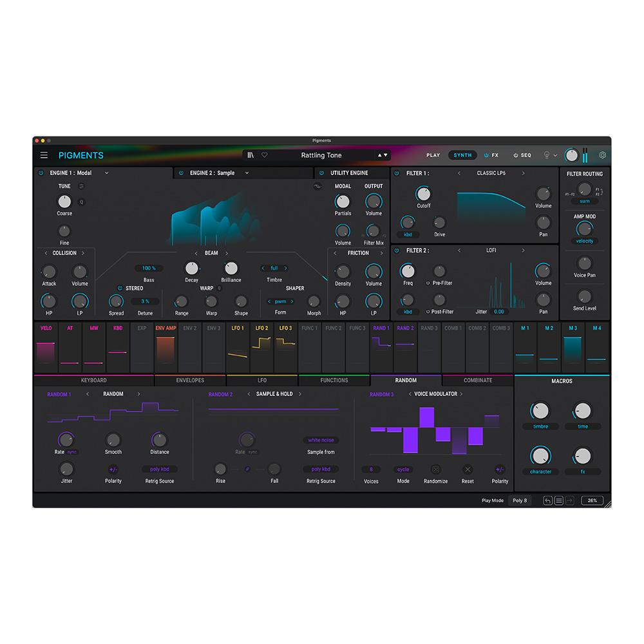Select next preset with up arrow
644x644 pixels.
coord(379,155)
